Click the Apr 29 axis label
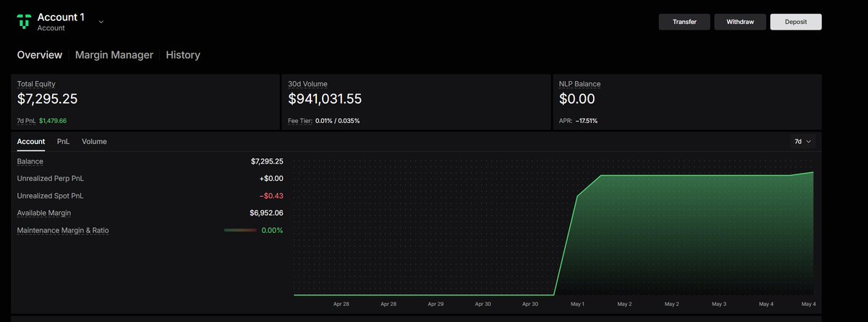This screenshot has height=322, width=868. pos(435,305)
